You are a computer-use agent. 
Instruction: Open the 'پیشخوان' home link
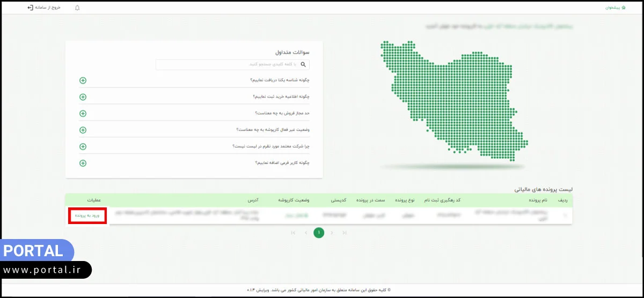click(x=616, y=8)
